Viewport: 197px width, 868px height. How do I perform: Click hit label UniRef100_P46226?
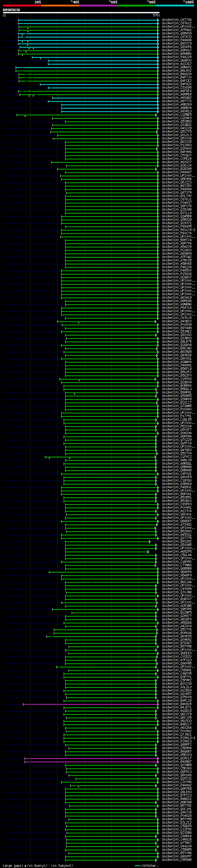point(177,267)
